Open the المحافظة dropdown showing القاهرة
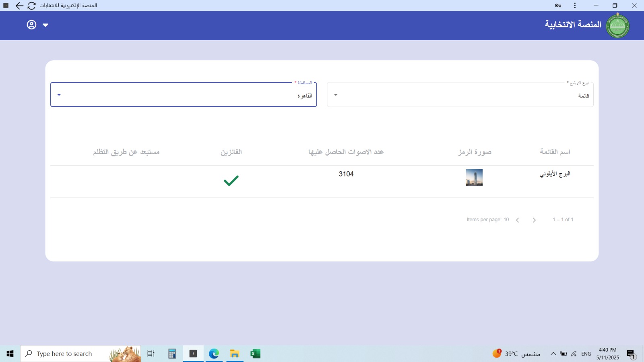The image size is (644, 362). pyautogui.click(x=184, y=95)
